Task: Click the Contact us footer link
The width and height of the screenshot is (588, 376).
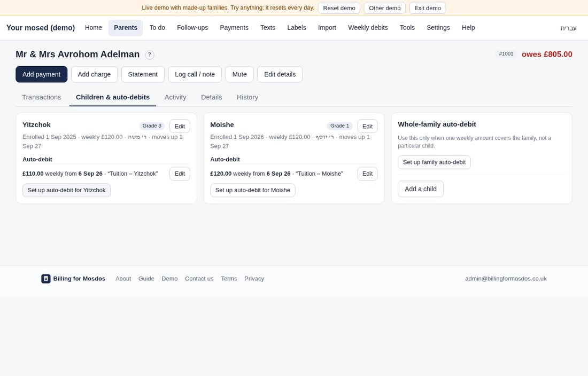Action: (199, 279)
